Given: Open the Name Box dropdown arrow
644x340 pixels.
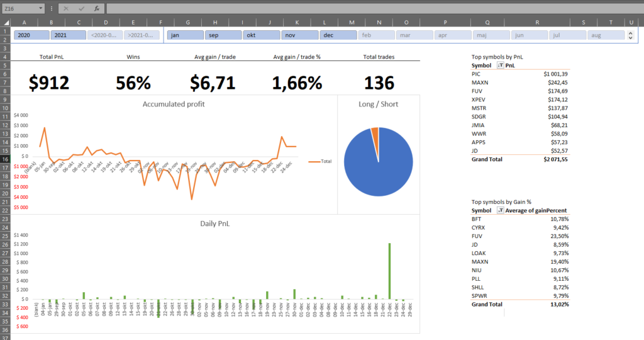Looking at the screenshot, I should point(40,8).
